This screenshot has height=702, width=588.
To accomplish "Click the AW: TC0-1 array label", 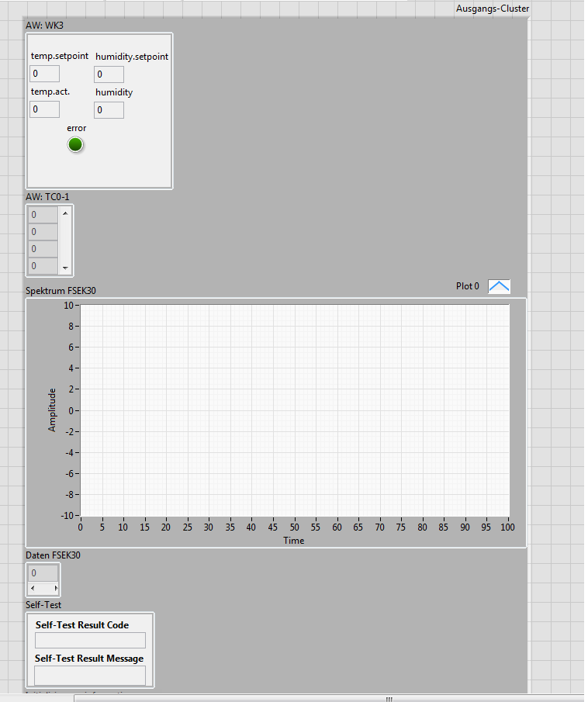I will tap(47, 197).
